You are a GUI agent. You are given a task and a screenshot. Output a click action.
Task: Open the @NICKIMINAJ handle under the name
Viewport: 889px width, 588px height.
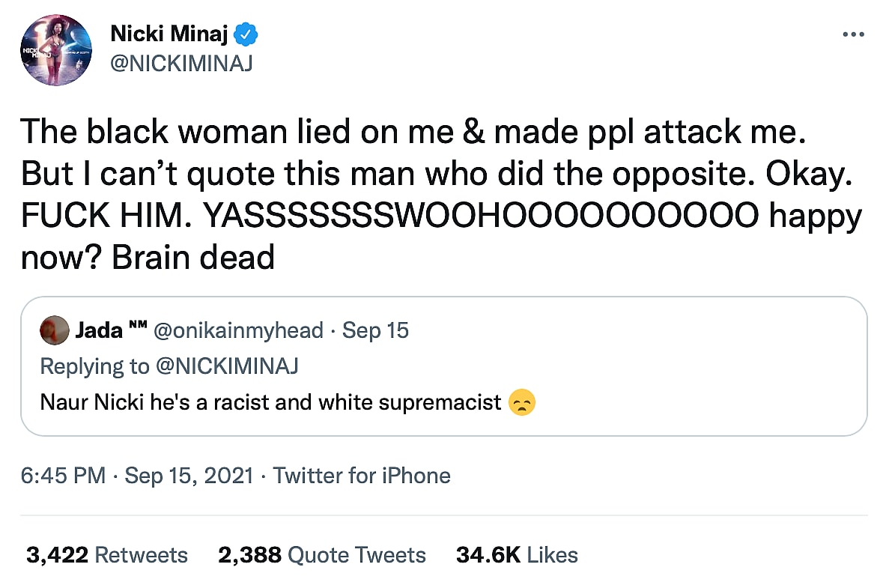181,64
